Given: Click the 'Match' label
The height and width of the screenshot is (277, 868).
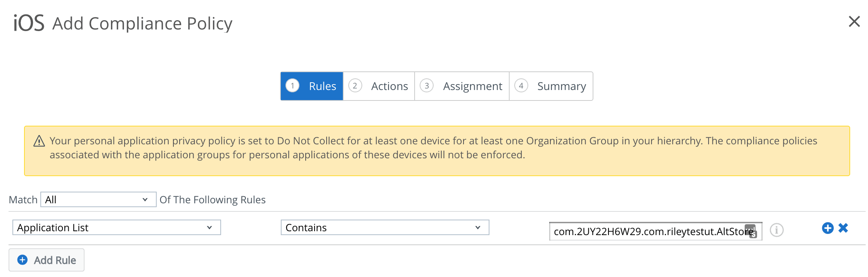Looking at the screenshot, I should tap(23, 199).
